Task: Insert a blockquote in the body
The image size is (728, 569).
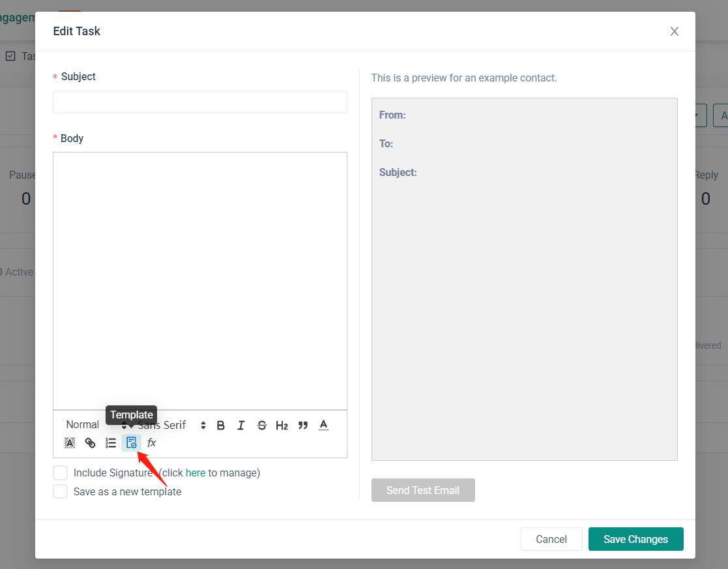Action: coord(302,426)
